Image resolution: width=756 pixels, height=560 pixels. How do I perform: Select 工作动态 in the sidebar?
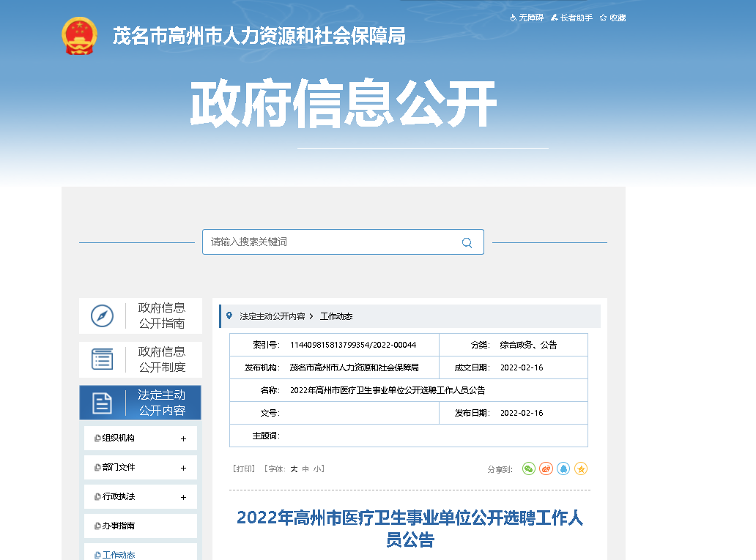click(x=118, y=555)
